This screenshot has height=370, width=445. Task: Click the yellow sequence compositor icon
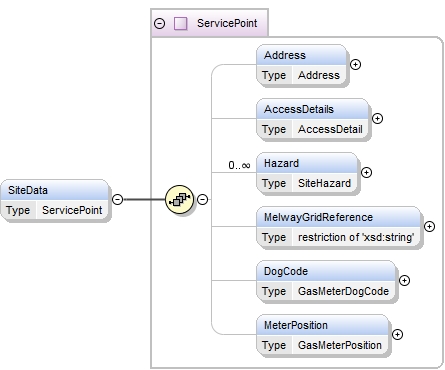pyautogui.click(x=179, y=199)
